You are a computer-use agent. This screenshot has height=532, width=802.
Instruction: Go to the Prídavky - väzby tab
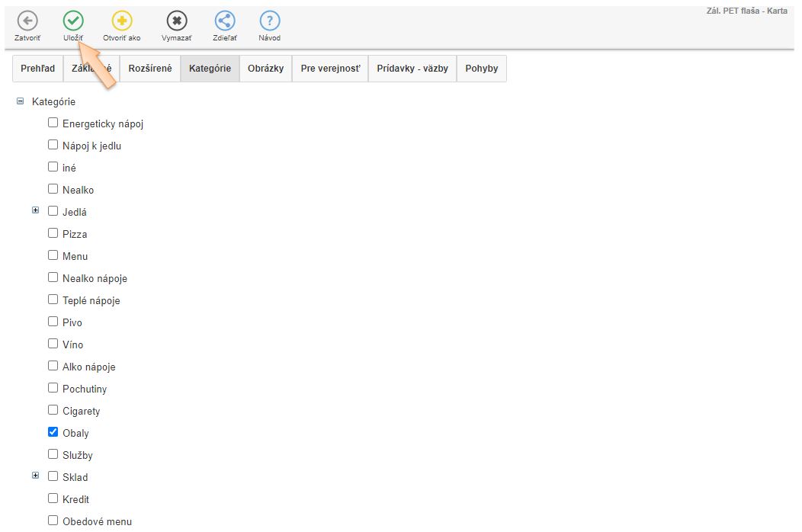[412, 69]
